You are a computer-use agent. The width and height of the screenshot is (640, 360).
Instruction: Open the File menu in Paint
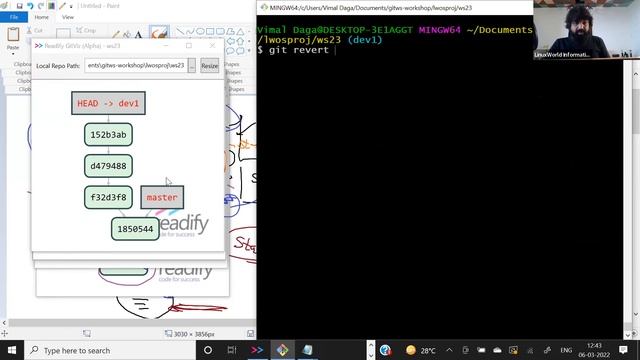click(14, 17)
